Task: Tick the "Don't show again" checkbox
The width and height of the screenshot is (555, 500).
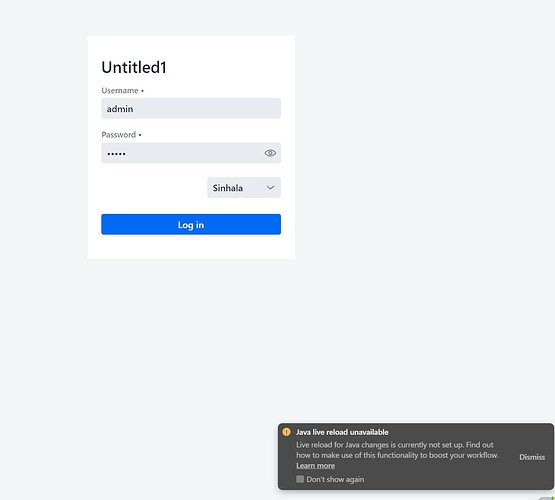Action: (300, 479)
